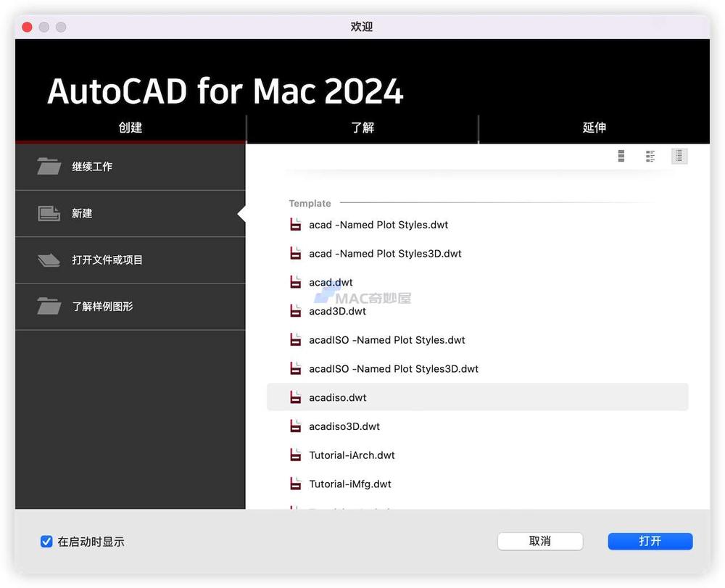Click the icon of acadISO -Named Plot Styles3D.dwt
Image resolution: width=725 pixels, height=588 pixels.
[296, 368]
